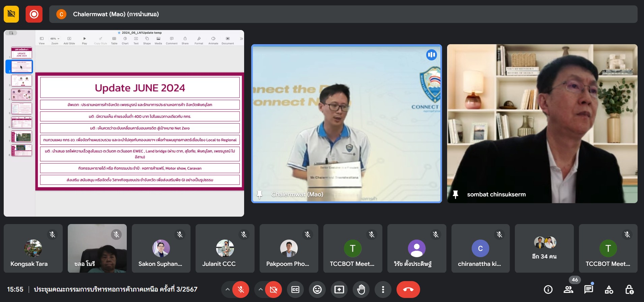Select Kongsak Tara participant tile
The height and width of the screenshot is (302, 644).
[x=33, y=248]
